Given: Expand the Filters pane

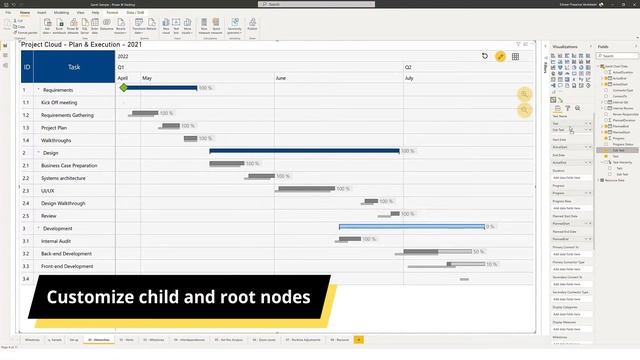Looking at the screenshot, I should click(546, 47).
